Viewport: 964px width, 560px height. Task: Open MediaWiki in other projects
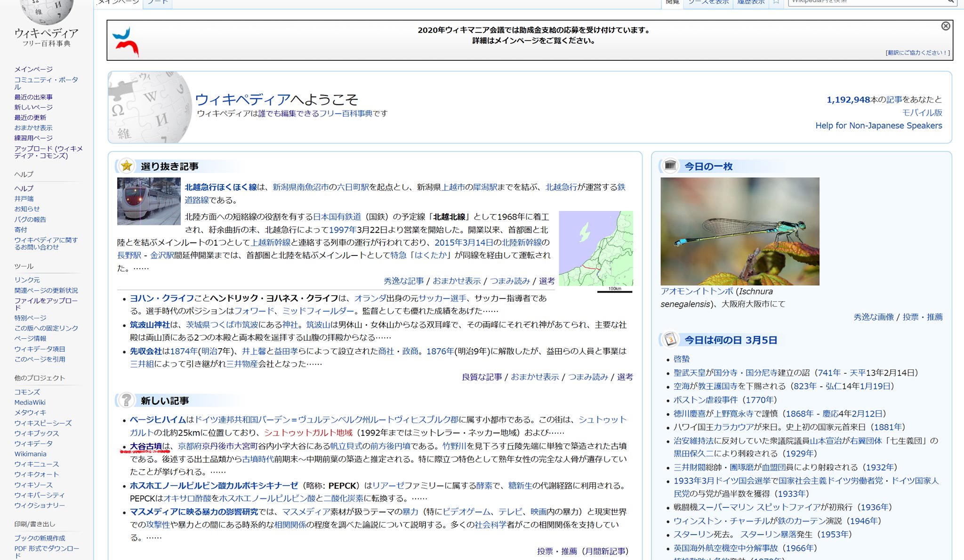30,402
